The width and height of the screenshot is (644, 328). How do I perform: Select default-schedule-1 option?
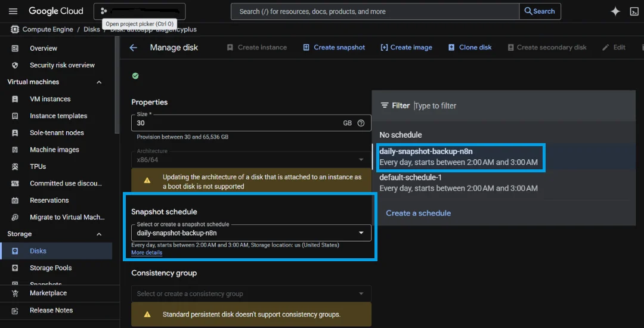503,182
